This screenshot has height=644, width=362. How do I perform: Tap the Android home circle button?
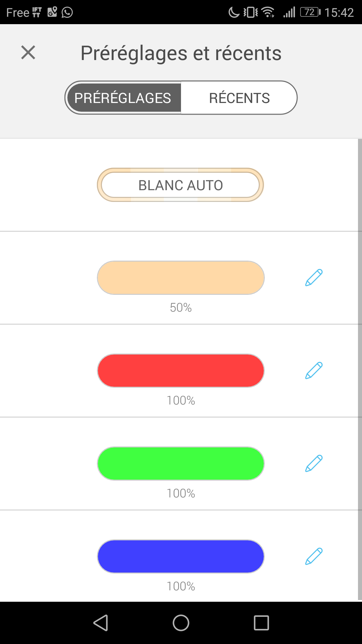(x=181, y=623)
